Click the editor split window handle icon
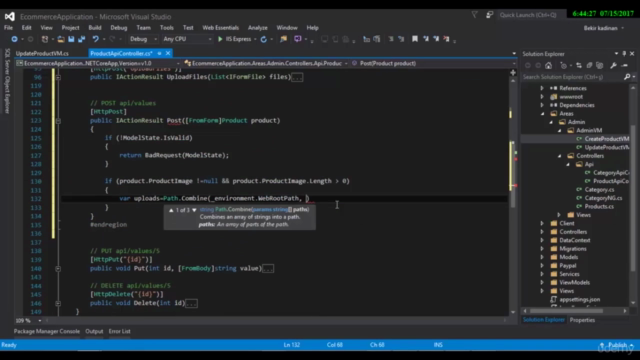This screenshot has width=640, height=360. 513,73
